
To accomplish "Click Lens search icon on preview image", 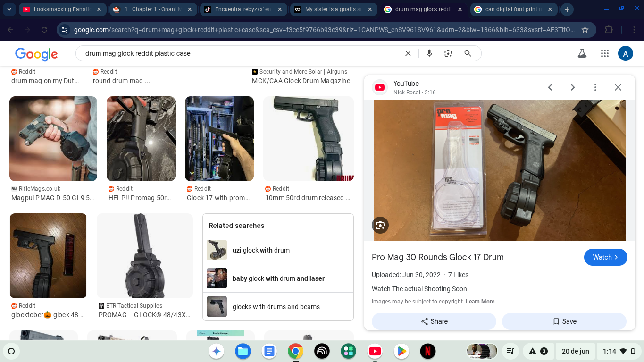I will pyautogui.click(x=380, y=225).
